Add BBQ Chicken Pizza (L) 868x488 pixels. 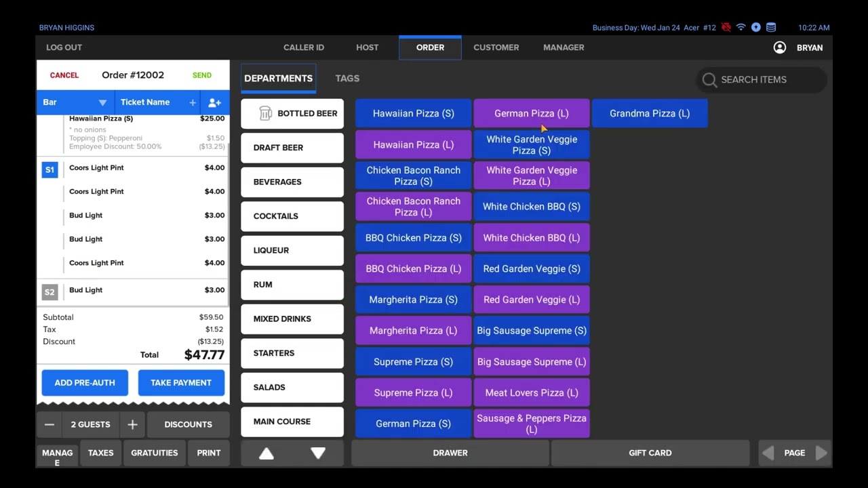(x=414, y=268)
